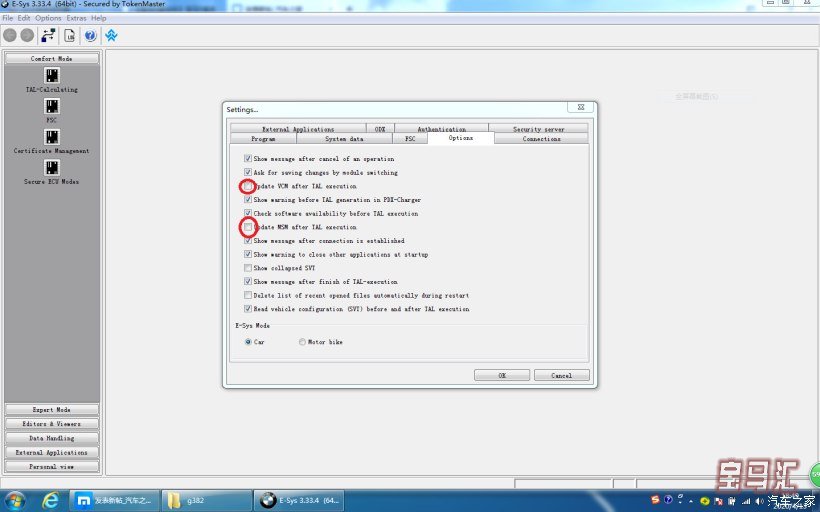
Task: Expand the Editors & Viewers section
Action: click(52, 424)
